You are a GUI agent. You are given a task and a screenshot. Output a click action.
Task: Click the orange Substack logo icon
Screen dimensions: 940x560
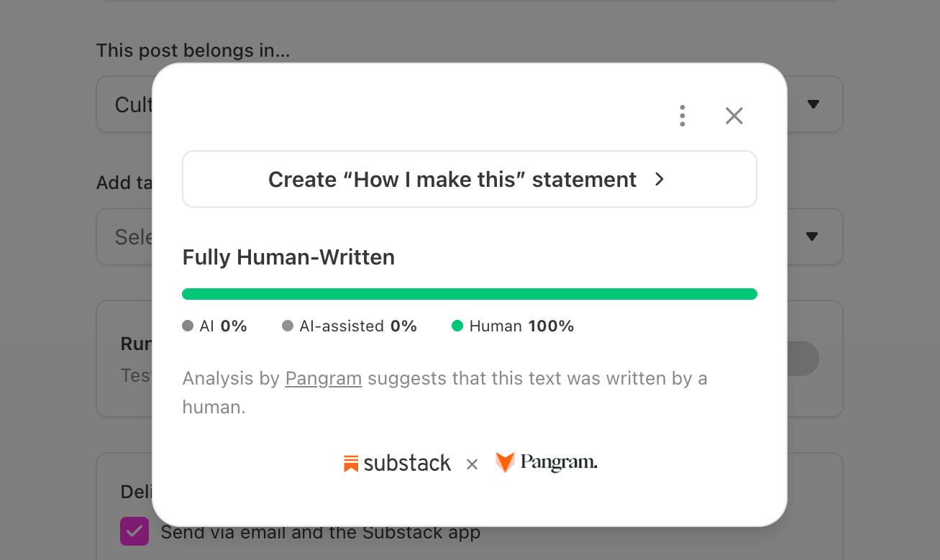(351, 464)
